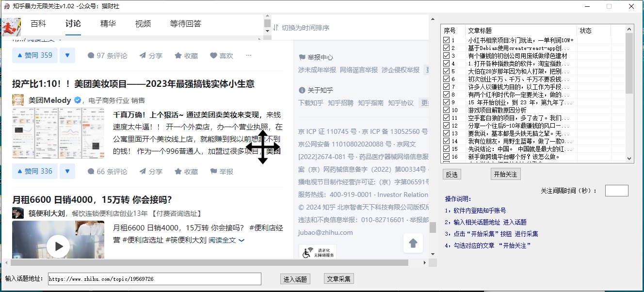Switch to the 视频 tab
Image resolution: width=644 pixels, height=292 pixels.
coord(143,23)
